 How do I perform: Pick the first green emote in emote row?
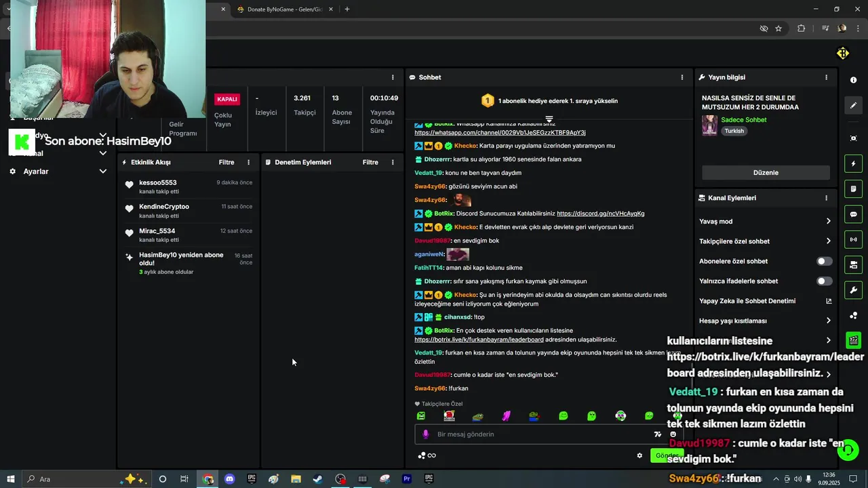click(421, 416)
